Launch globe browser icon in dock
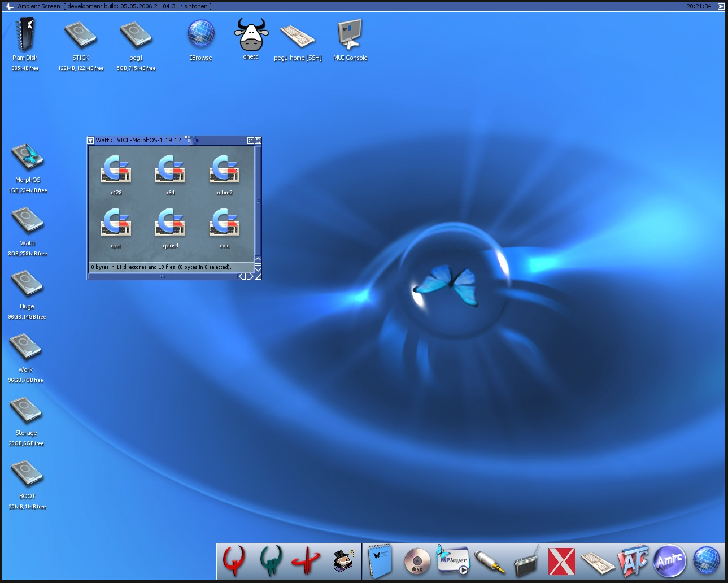 point(706,561)
